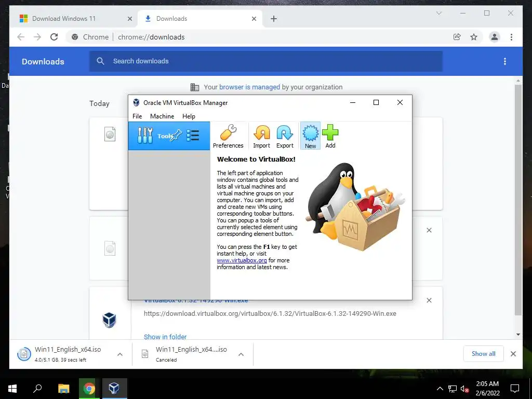The width and height of the screenshot is (532, 399).
Task: Open the Machine menu in VirtualBox
Action: click(162, 116)
